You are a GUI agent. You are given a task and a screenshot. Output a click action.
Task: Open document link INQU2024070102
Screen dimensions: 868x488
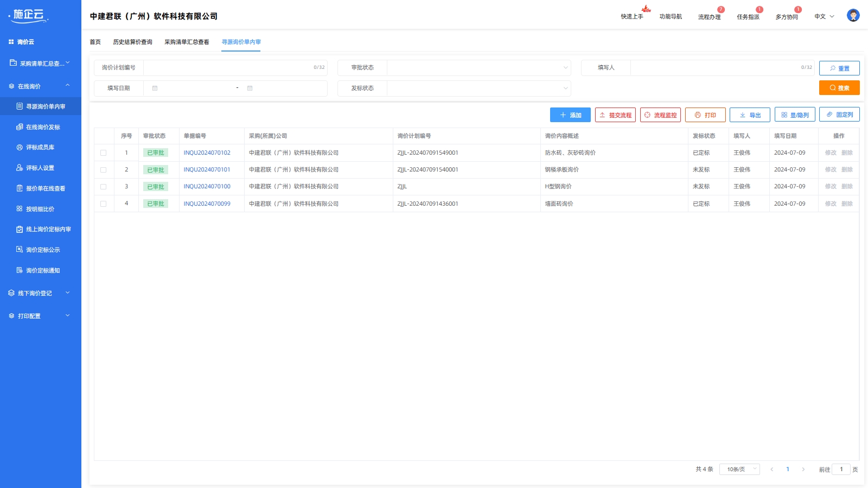207,153
